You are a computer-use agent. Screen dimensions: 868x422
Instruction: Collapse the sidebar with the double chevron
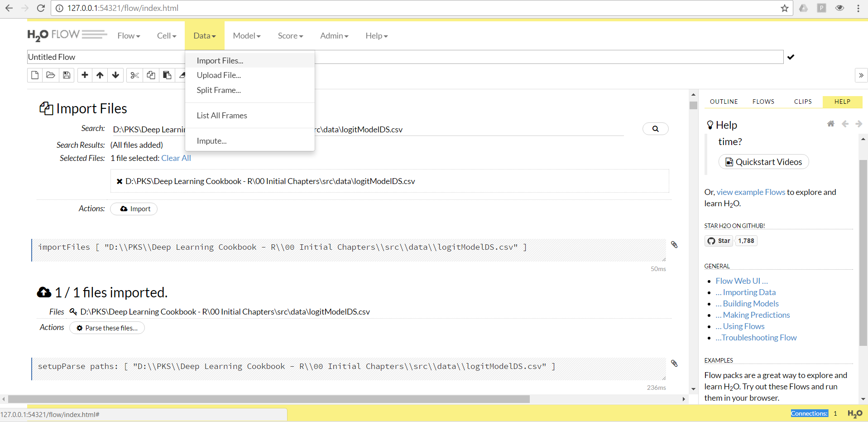tap(861, 75)
